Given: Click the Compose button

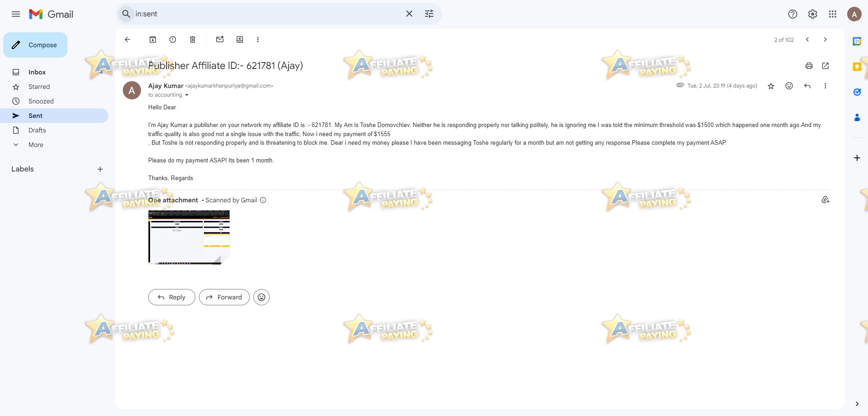Looking at the screenshot, I should pos(35,45).
